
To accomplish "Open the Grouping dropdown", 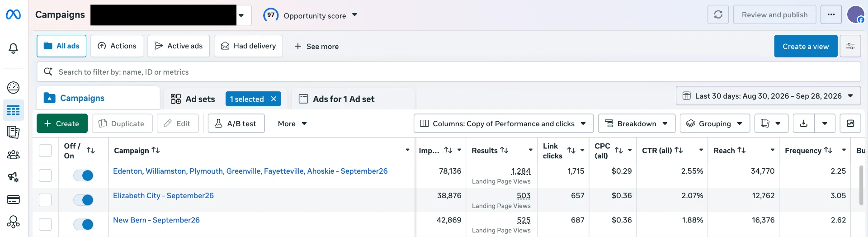I will 715,123.
